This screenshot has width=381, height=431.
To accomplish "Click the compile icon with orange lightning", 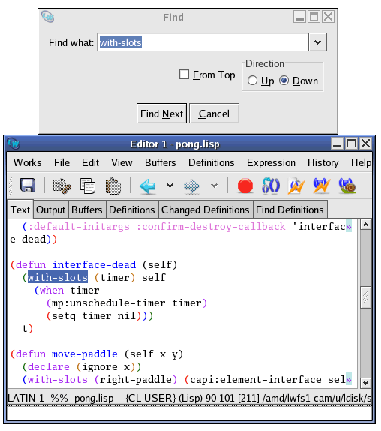I will [x=296, y=186].
